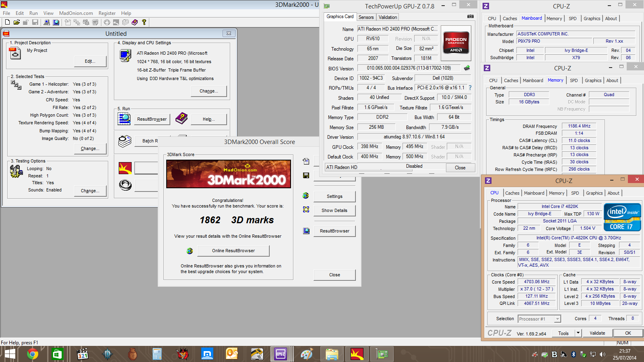Open Outlook from the taskbar

tap(232, 354)
